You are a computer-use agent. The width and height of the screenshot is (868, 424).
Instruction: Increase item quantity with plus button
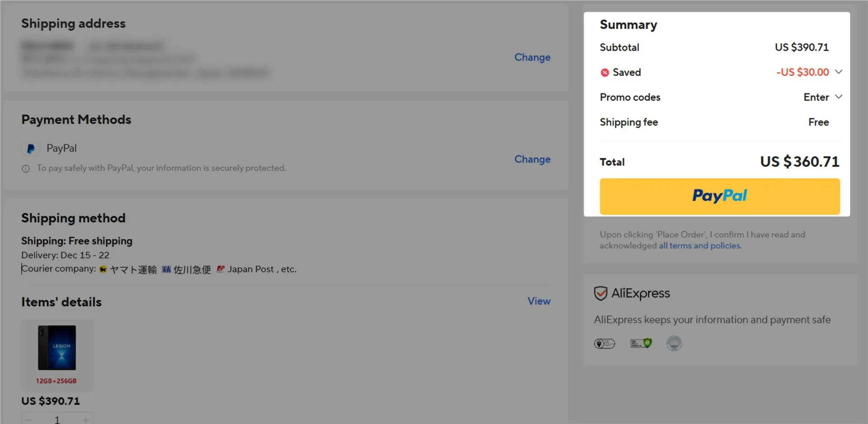click(x=85, y=419)
